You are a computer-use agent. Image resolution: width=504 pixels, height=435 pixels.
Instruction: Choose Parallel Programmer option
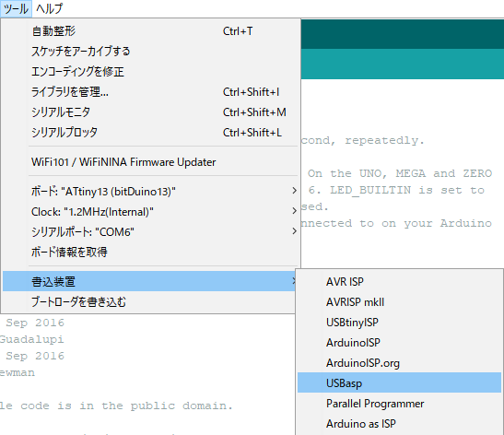(399, 404)
